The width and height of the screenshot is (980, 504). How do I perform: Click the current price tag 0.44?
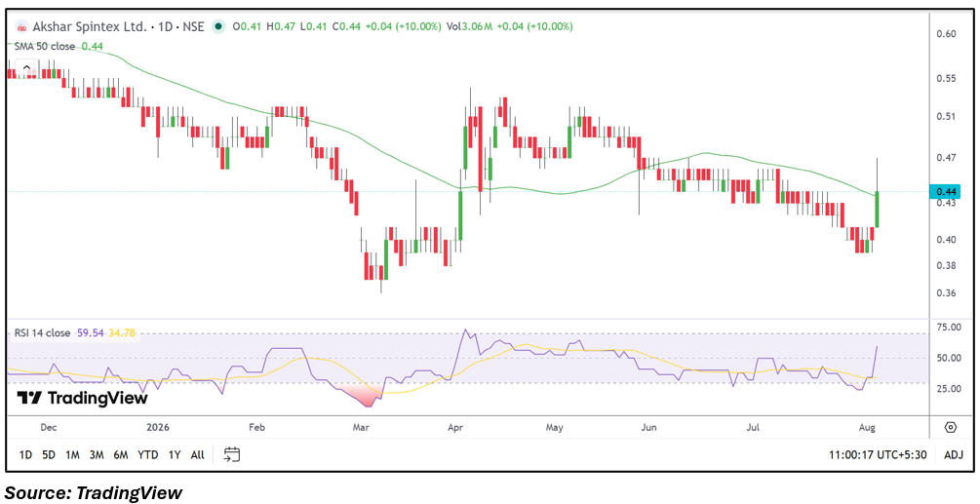pos(944,192)
